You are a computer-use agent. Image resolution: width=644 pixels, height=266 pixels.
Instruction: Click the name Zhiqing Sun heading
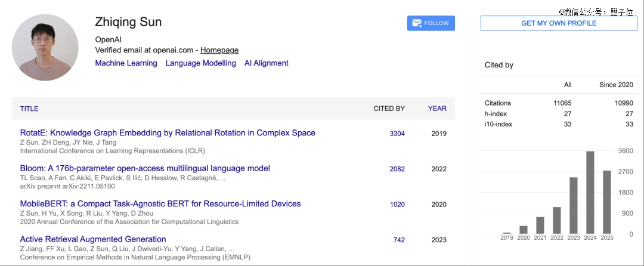[128, 21]
